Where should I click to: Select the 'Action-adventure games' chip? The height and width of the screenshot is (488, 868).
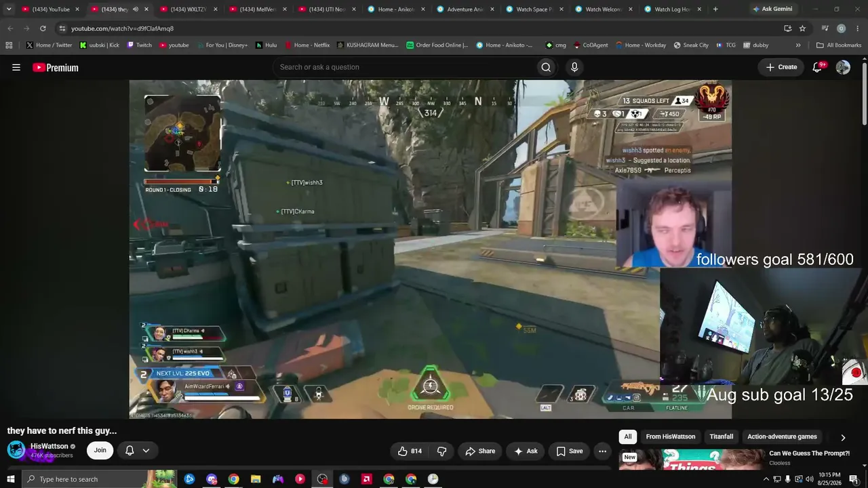point(782,437)
